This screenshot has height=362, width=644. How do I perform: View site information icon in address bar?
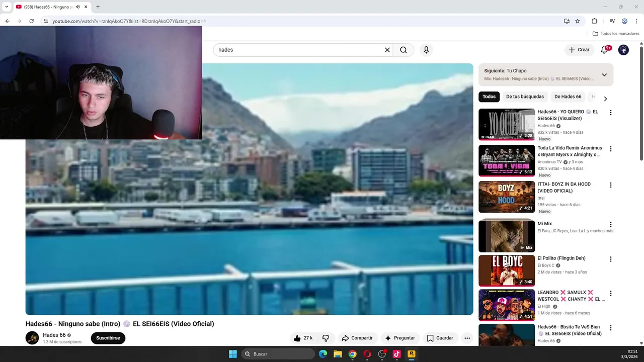tap(46, 21)
